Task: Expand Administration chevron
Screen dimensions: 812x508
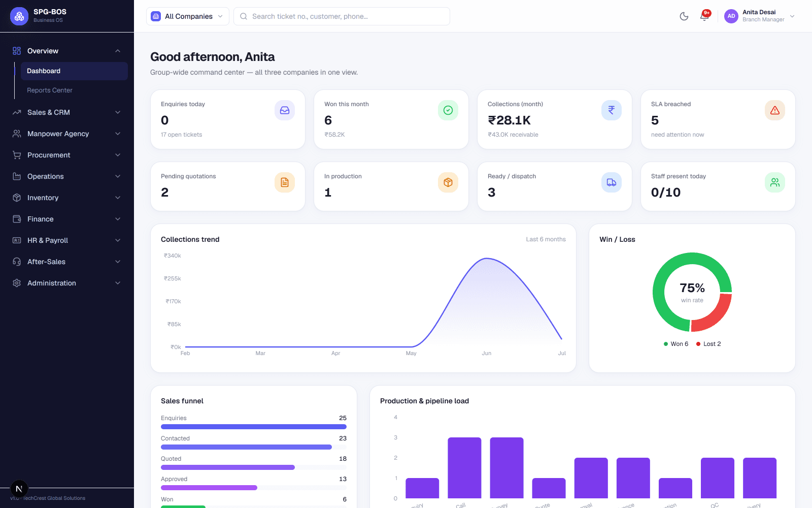Action: (118, 283)
